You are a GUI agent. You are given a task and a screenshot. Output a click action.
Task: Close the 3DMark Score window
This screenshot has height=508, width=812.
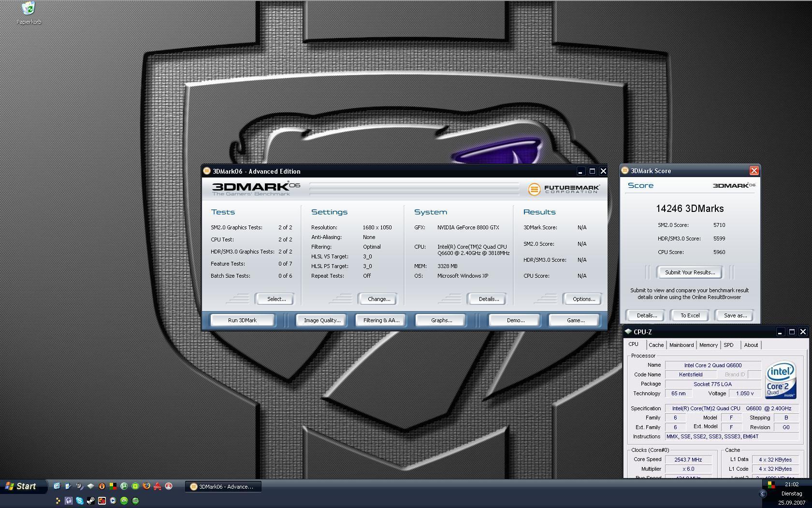(x=754, y=171)
